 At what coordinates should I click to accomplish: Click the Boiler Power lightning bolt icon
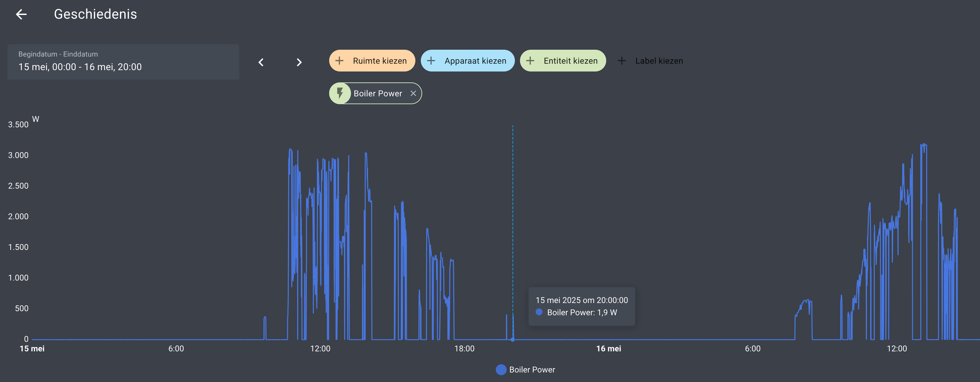[340, 93]
